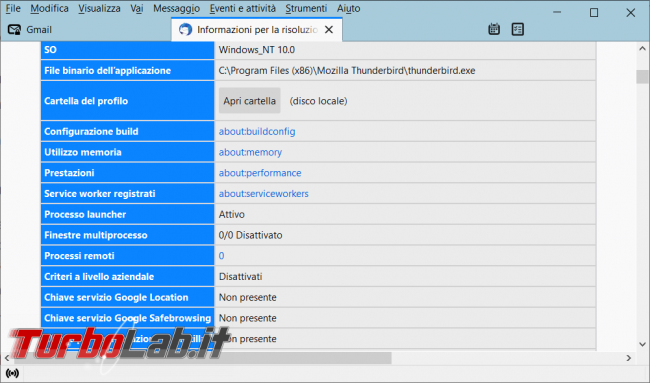Screen dimensions: 650x383
Task: Open the Eventi e attività menu
Action: click(x=243, y=8)
